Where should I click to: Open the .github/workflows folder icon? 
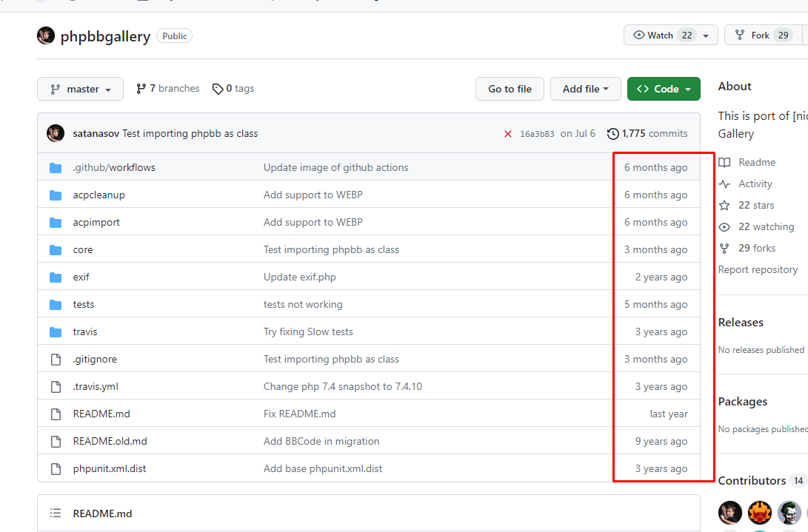click(x=56, y=168)
